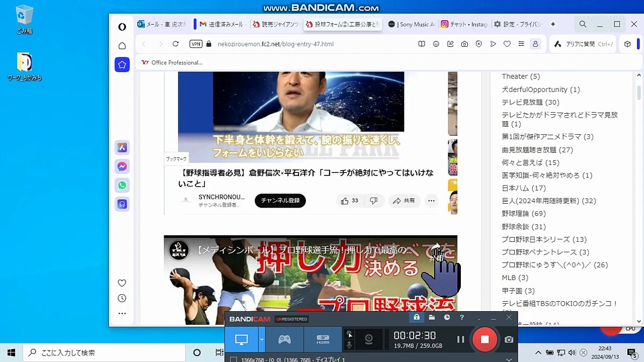Viewport: 644px width, 362px height.
Task: Open the profile account icon
Action: 535,44
